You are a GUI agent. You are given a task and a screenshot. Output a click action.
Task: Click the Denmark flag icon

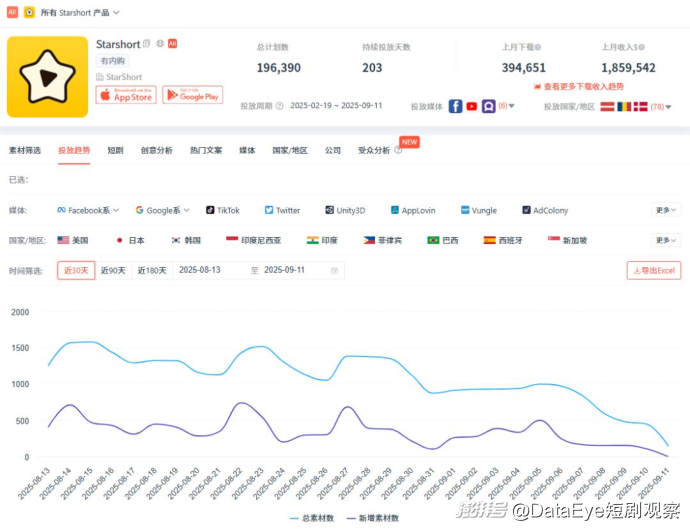(641, 106)
